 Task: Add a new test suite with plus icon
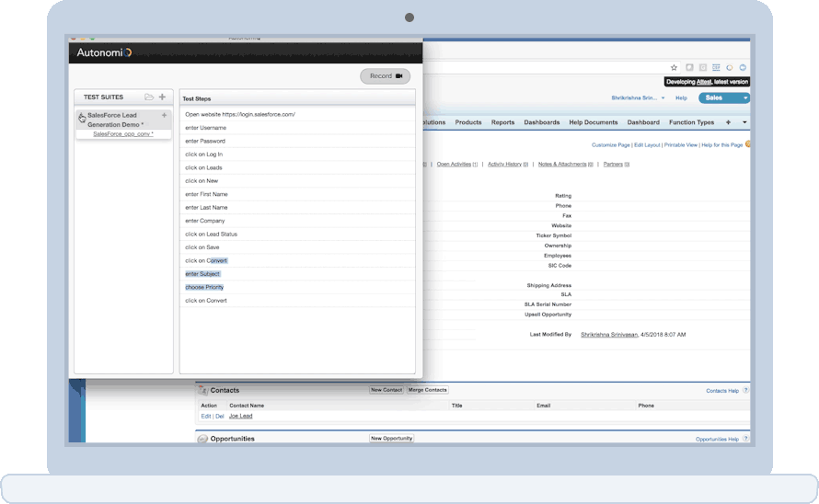tap(163, 97)
